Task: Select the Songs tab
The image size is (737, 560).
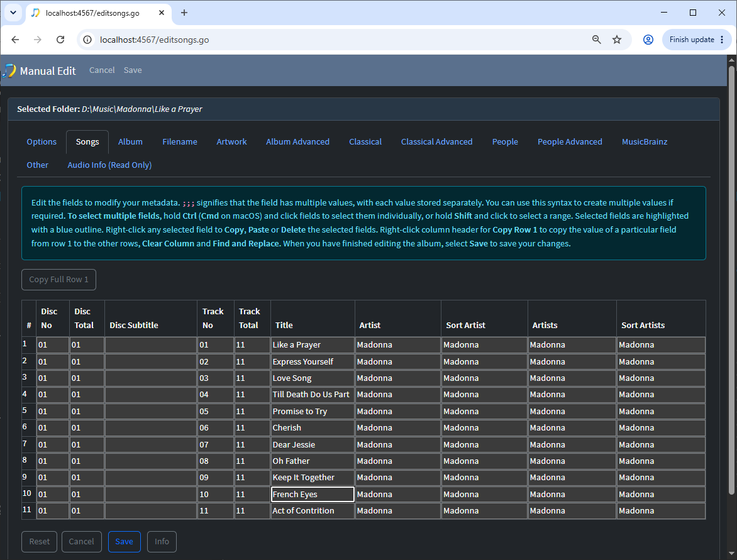Action: 87,142
